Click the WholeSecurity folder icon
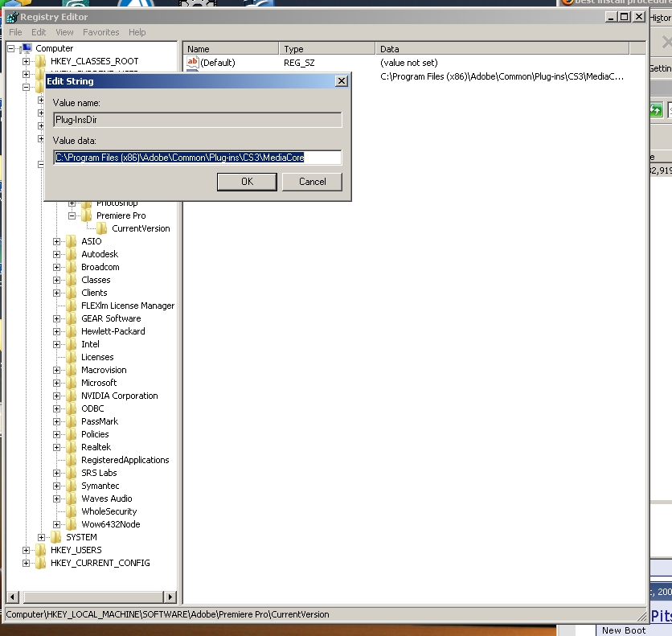This screenshot has width=672, height=636. coord(72,511)
